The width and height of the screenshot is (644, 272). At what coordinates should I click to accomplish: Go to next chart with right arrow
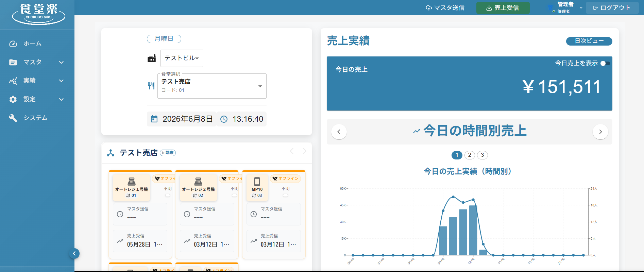click(600, 132)
